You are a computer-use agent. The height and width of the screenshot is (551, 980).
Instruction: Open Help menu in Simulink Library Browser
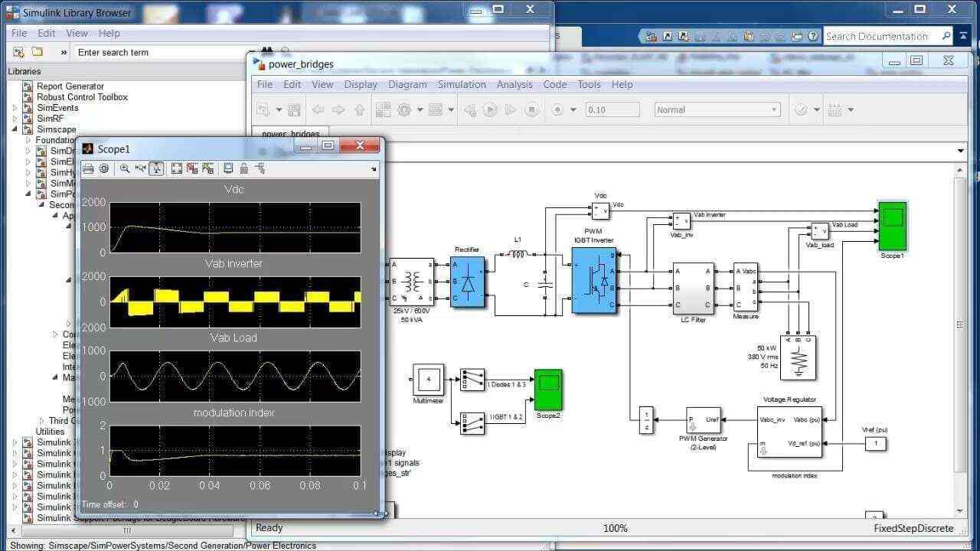tap(109, 33)
